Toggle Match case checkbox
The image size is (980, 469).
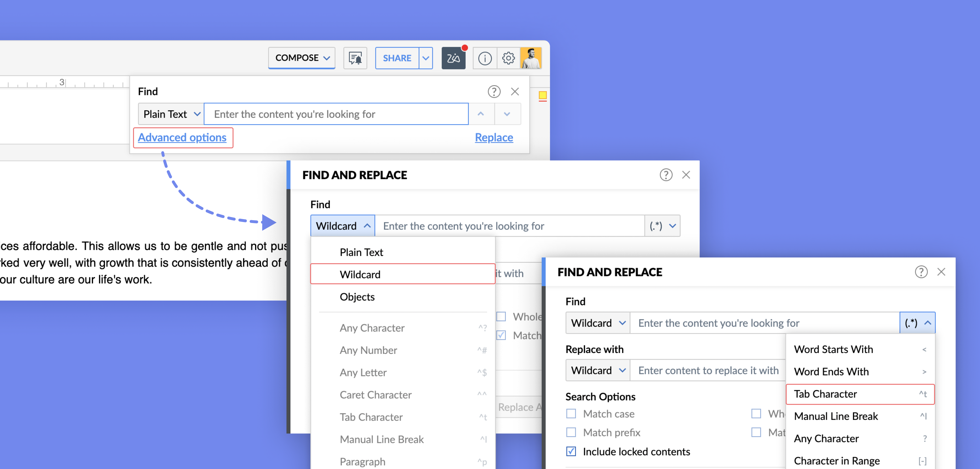tap(571, 413)
